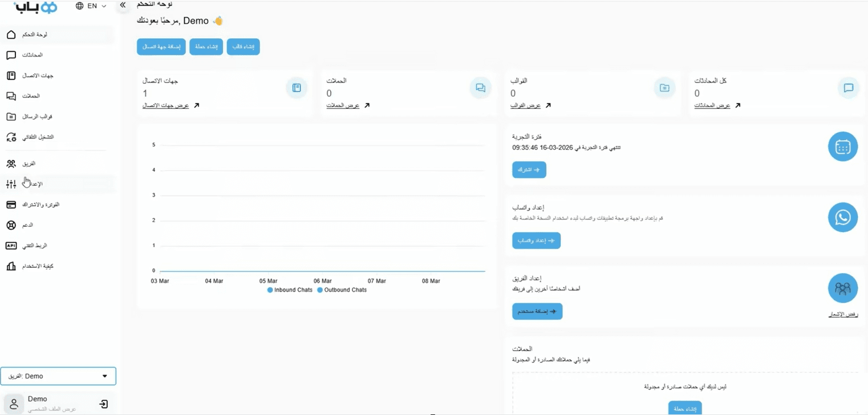Open the API integration (الربط التقني) icon

11,246
